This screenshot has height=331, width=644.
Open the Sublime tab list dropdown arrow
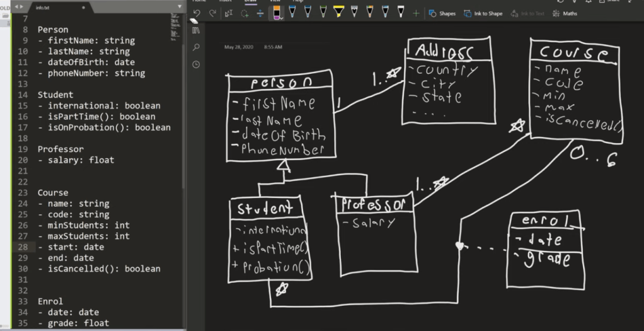(180, 7)
